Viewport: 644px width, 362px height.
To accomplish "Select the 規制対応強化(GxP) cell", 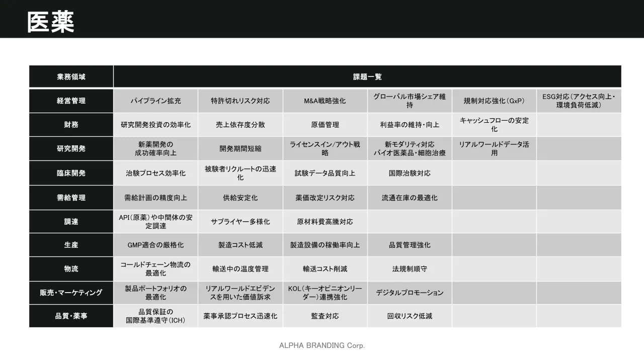I will 494,101.
